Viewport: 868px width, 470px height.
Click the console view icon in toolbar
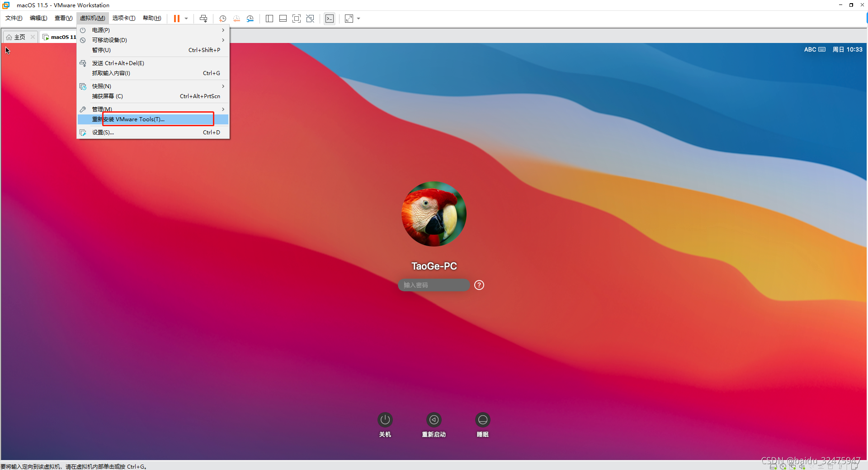pos(330,19)
